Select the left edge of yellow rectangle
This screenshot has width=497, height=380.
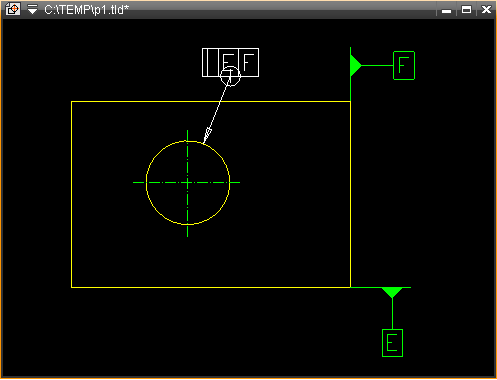tap(72, 194)
